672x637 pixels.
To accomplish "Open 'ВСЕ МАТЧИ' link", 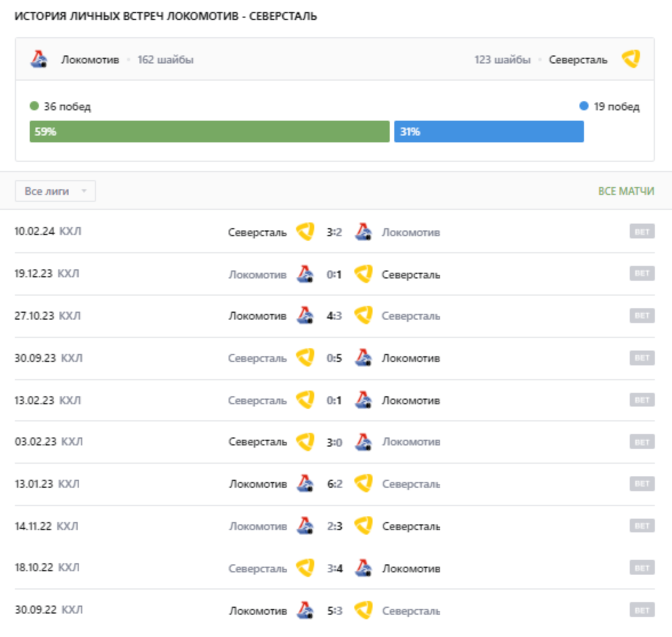I will coord(626,191).
